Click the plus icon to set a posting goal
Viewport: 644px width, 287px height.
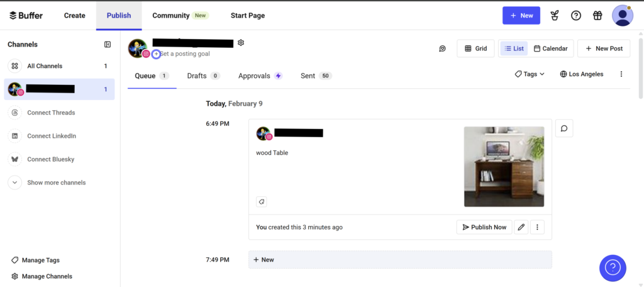click(156, 54)
